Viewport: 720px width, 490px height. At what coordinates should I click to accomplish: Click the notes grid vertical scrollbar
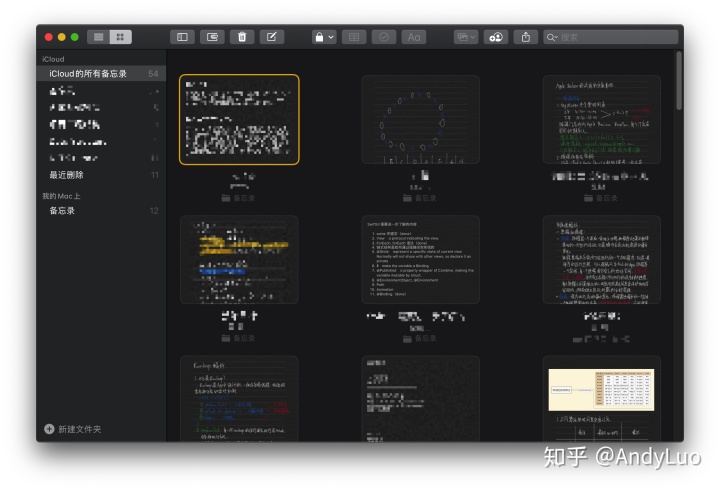(x=679, y=81)
